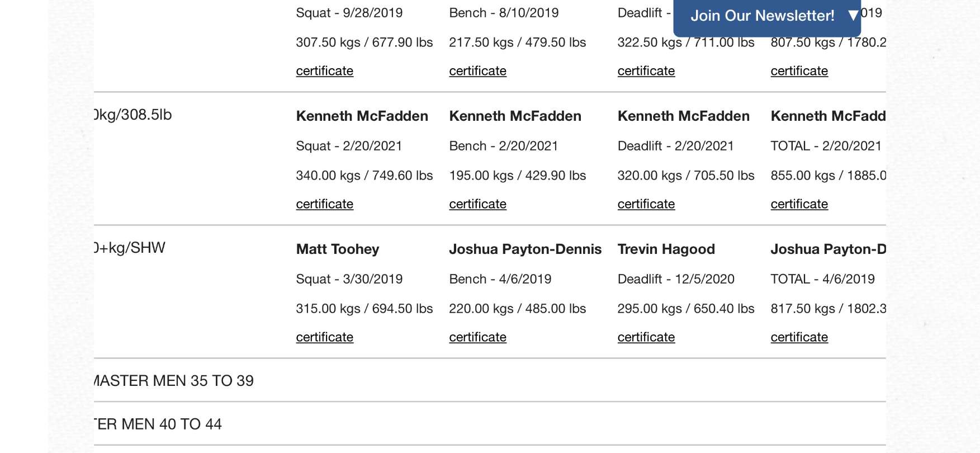The image size is (980, 453).
Task: Open certificate for Kenneth McFadden's squat record
Action: 324,204
